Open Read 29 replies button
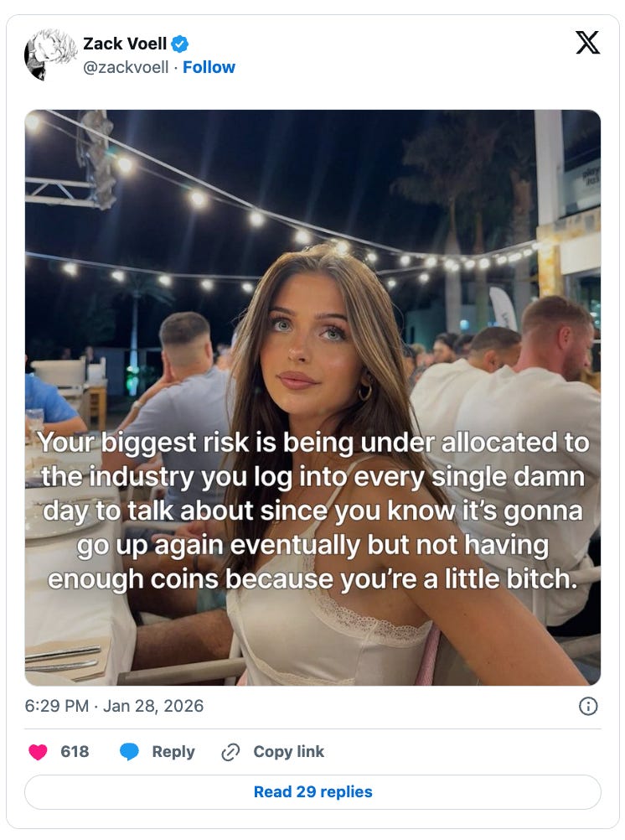The width and height of the screenshot is (625, 840). pos(312,791)
